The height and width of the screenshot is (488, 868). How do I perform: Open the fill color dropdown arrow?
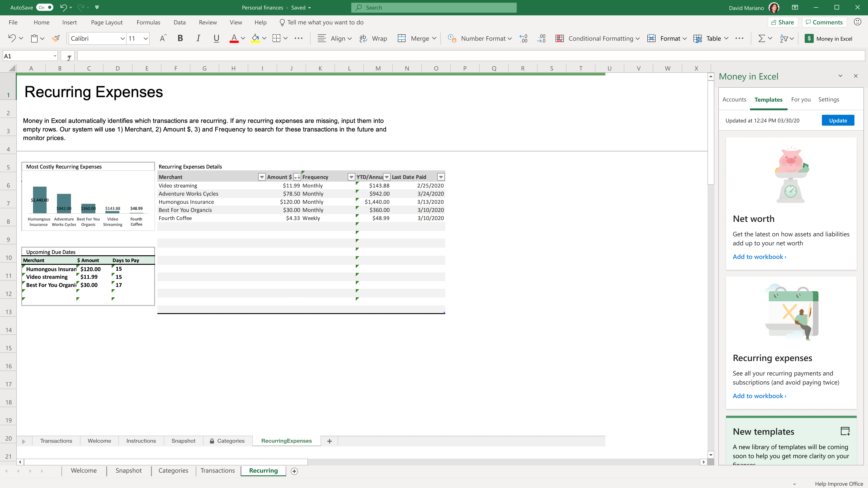[x=264, y=38]
